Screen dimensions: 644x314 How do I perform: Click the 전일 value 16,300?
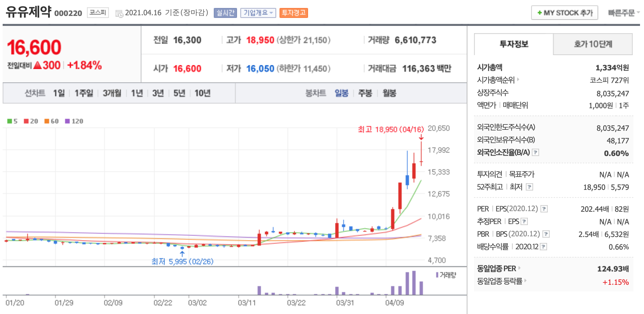[x=187, y=40]
